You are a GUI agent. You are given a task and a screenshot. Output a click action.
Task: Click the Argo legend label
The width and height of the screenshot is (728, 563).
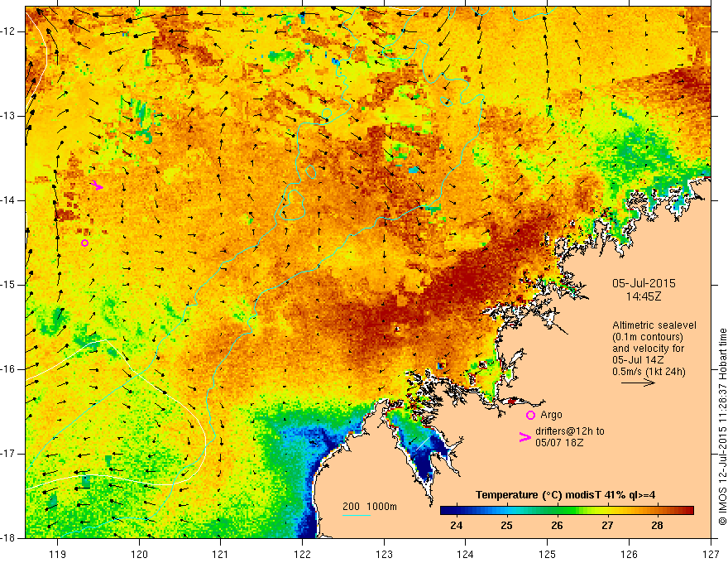tap(551, 415)
